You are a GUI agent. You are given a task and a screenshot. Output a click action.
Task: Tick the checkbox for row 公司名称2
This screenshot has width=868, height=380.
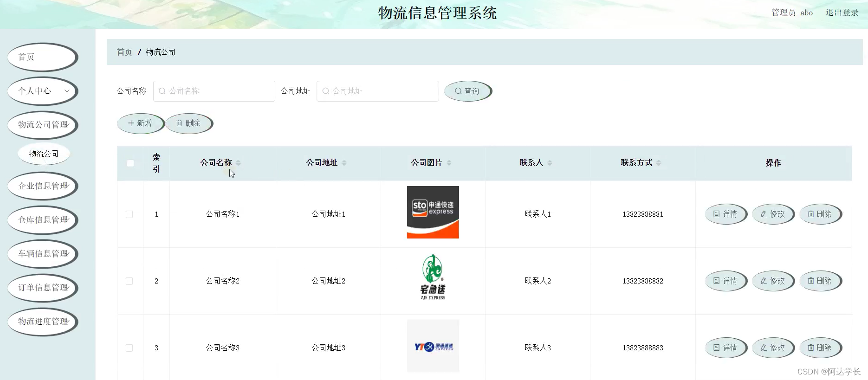tap(130, 281)
